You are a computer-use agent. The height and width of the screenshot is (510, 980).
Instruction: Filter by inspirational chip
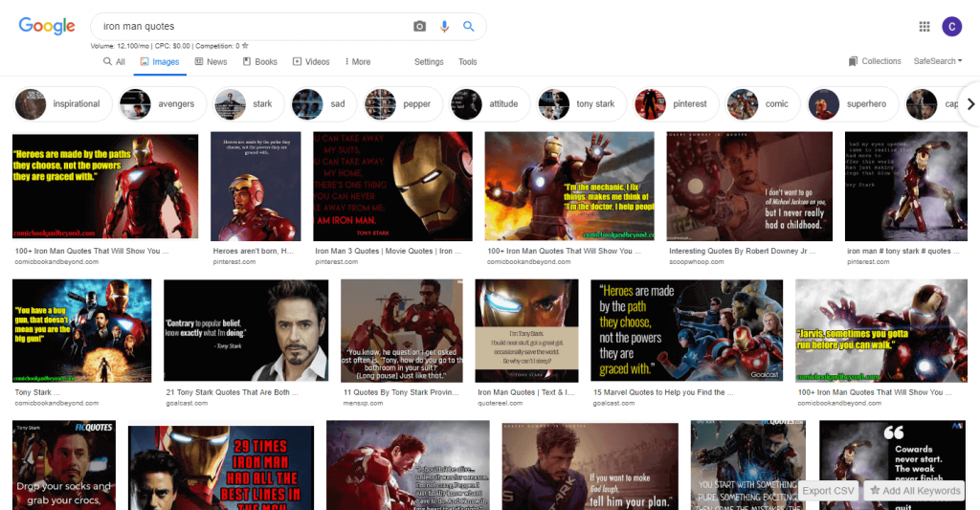point(62,104)
